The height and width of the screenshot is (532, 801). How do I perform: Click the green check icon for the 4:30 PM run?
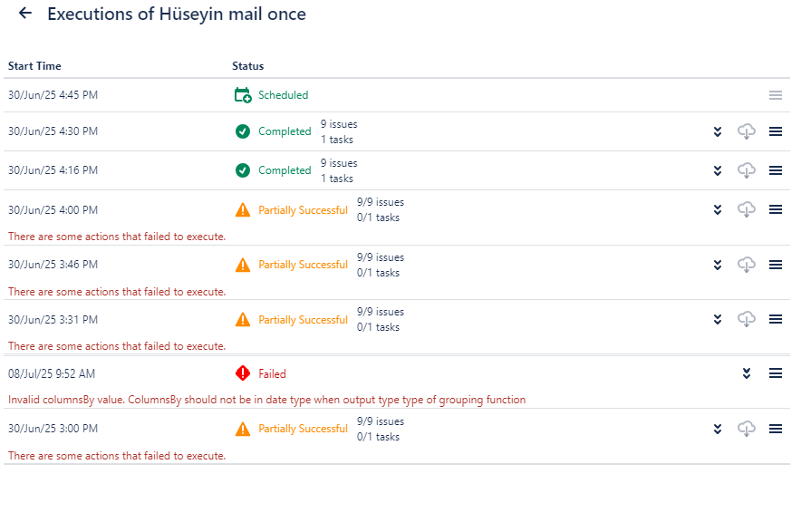(243, 131)
